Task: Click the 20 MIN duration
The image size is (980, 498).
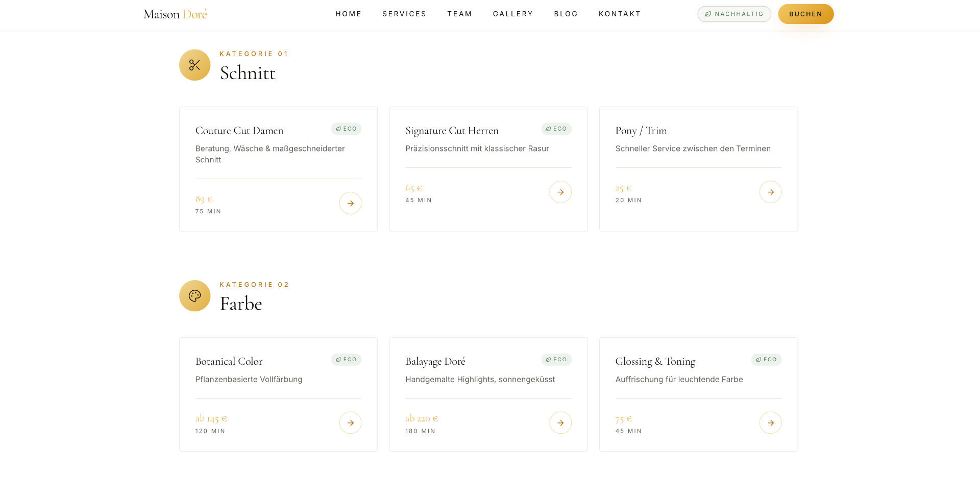Action: [x=628, y=200]
